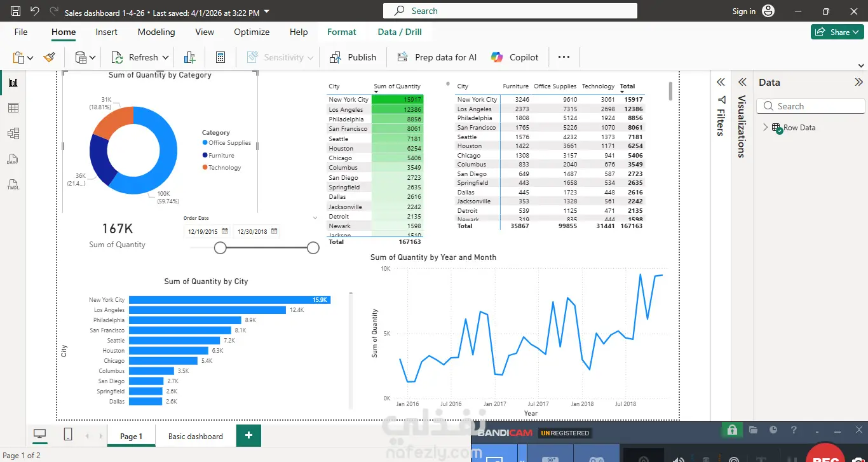Open TMDL view icon
The height and width of the screenshot is (462, 868).
[13, 185]
